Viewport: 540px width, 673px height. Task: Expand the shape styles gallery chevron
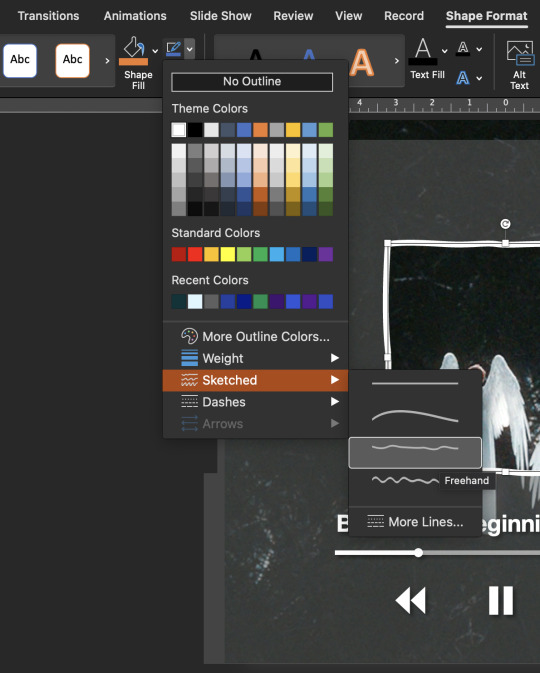coord(107,61)
